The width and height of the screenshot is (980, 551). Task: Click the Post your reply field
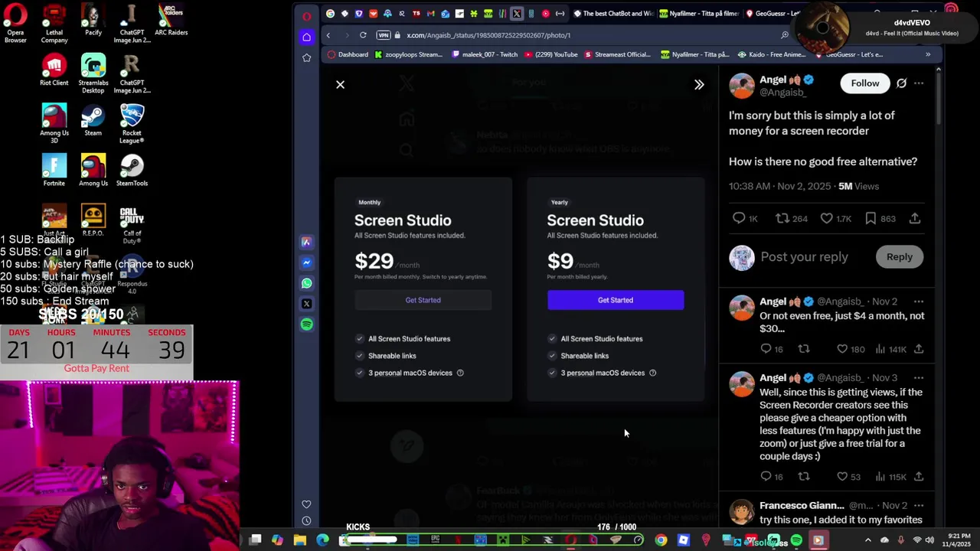[x=804, y=257]
